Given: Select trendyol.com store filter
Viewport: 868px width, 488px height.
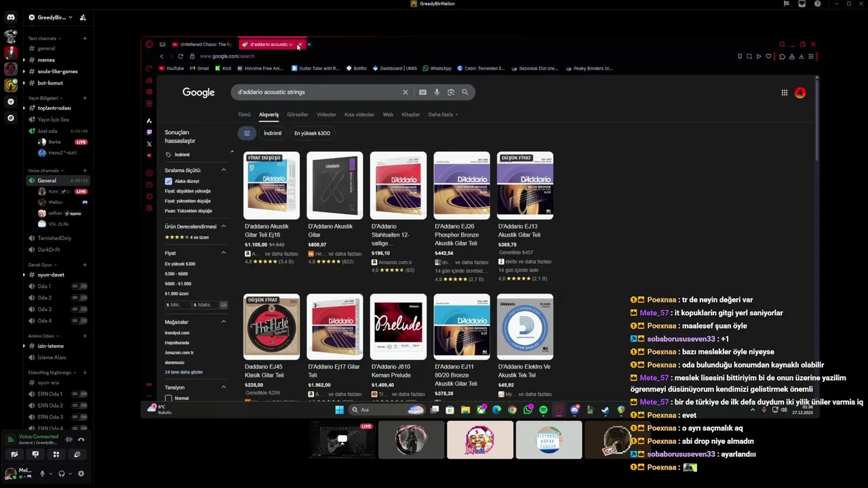Looking at the screenshot, I should (177, 333).
